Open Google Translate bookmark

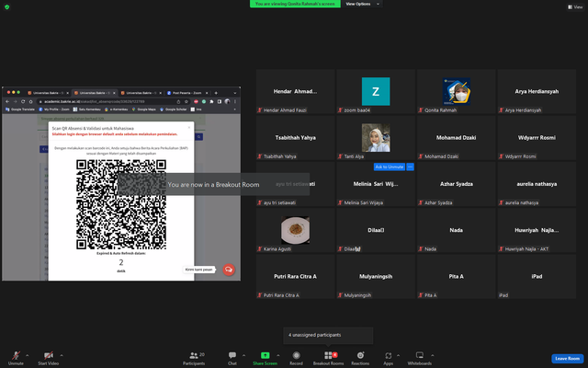click(x=20, y=109)
